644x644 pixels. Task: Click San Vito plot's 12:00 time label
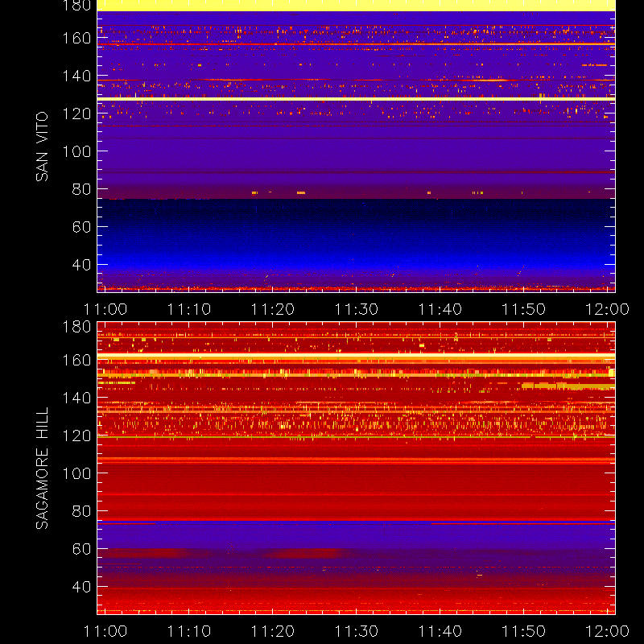pyautogui.click(x=608, y=309)
